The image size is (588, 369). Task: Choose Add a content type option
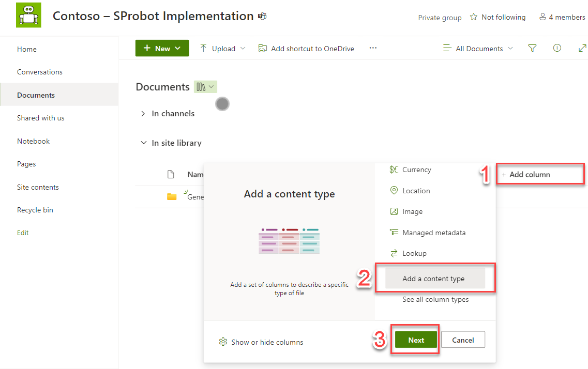coord(435,279)
